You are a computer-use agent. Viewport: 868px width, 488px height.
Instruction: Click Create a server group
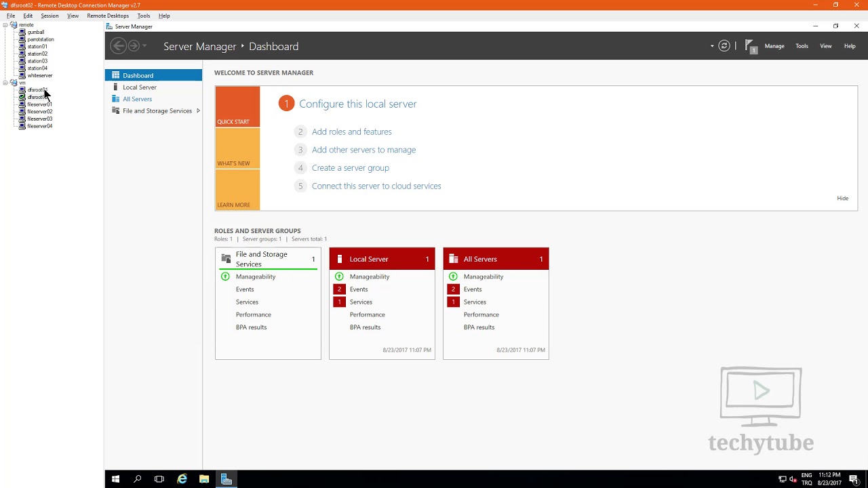click(351, 167)
